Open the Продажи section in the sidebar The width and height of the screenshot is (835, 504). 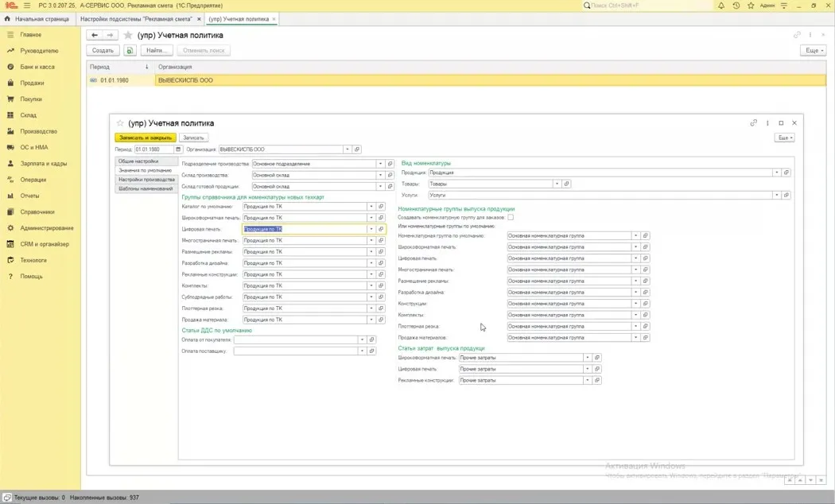[x=32, y=83]
